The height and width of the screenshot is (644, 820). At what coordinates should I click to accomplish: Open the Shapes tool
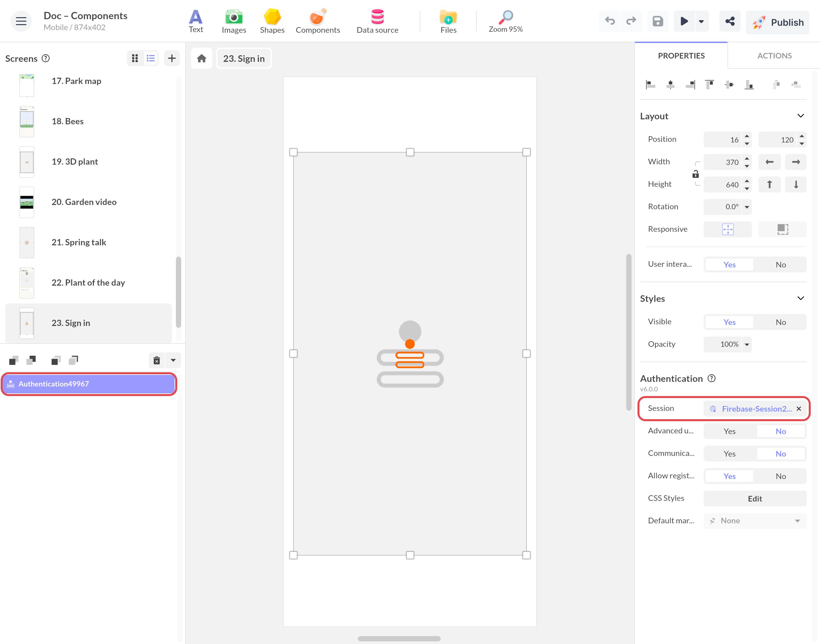click(272, 21)
